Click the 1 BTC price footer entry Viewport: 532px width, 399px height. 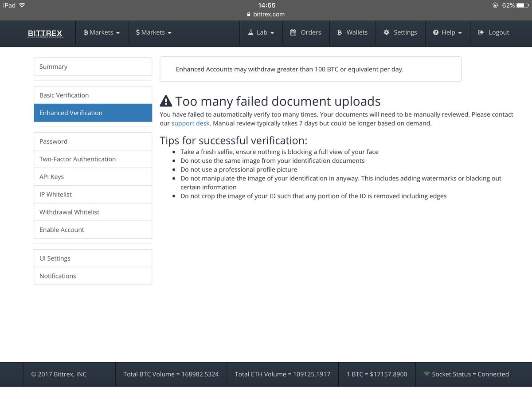pyautogui.click(x=377, y=374)
